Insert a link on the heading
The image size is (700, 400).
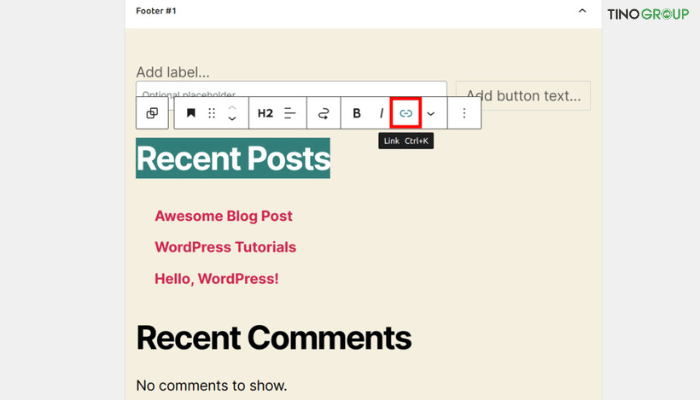(406, 113)
